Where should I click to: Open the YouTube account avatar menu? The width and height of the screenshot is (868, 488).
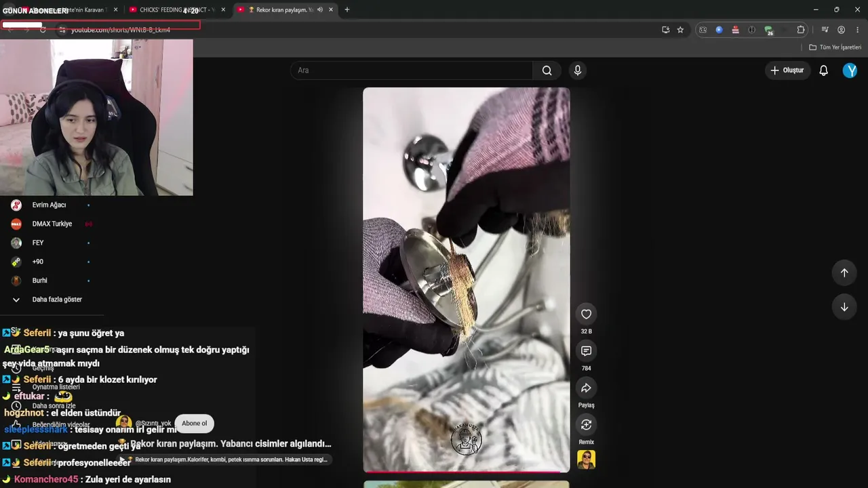coord(850,70)
